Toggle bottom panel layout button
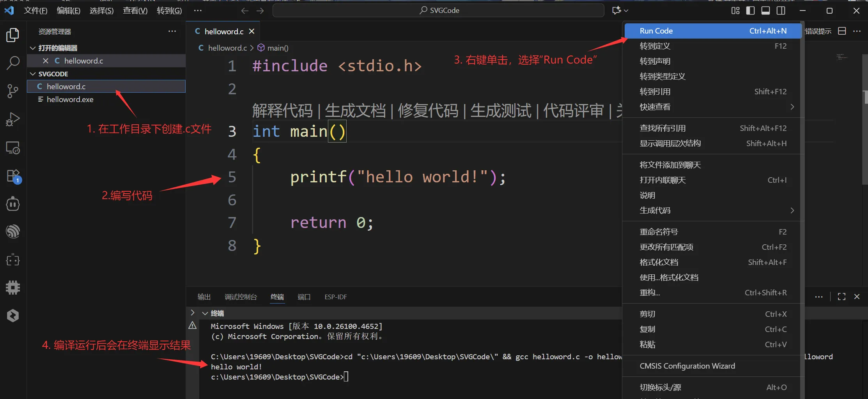 point(765,11)
